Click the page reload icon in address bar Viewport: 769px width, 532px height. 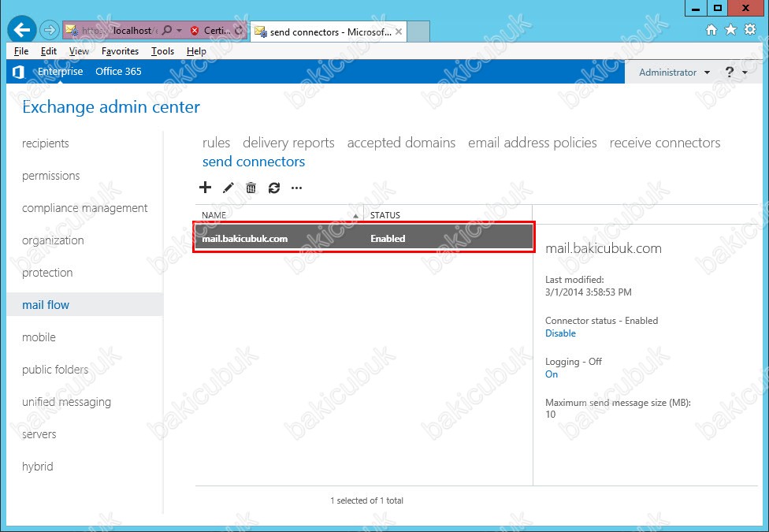pos(239,31)
